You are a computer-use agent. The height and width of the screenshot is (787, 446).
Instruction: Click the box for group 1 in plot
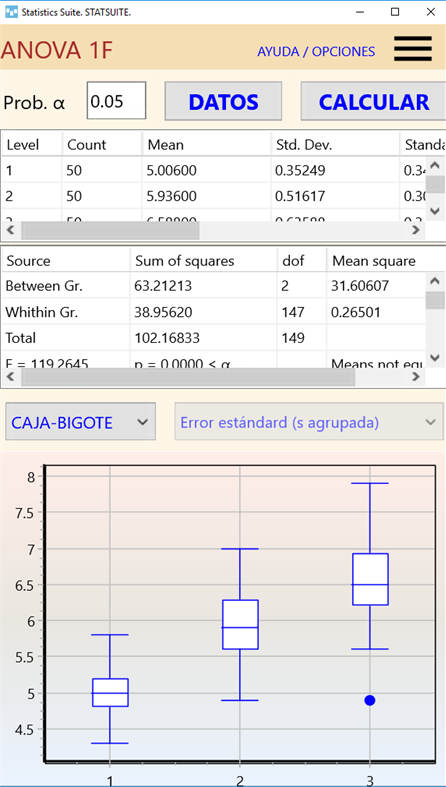[x=110, y=693]
